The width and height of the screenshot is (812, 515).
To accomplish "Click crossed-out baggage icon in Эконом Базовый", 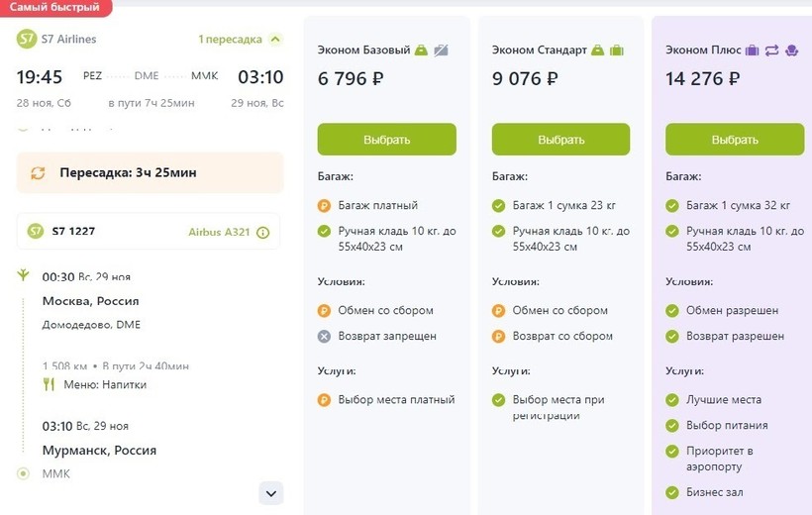I will 441,51.
